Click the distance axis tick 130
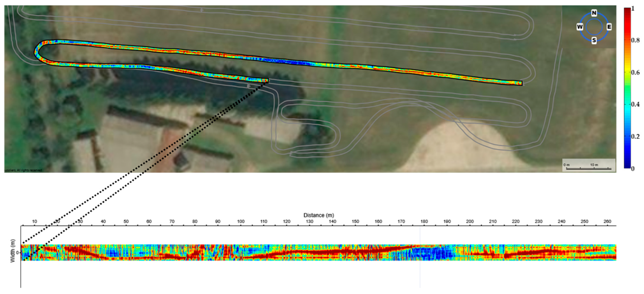 (310, 221)
